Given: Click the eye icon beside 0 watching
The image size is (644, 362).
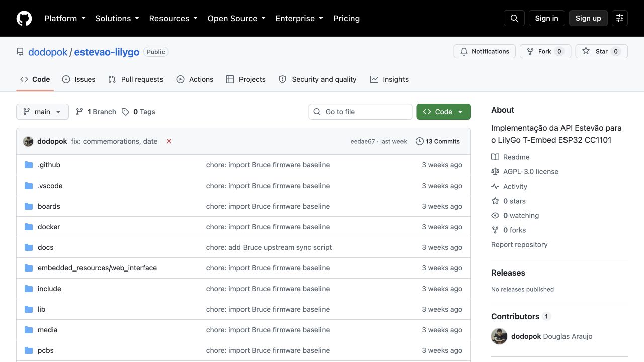Looking at the screenshot, I should pyautogui.click(x=495, y=215).
